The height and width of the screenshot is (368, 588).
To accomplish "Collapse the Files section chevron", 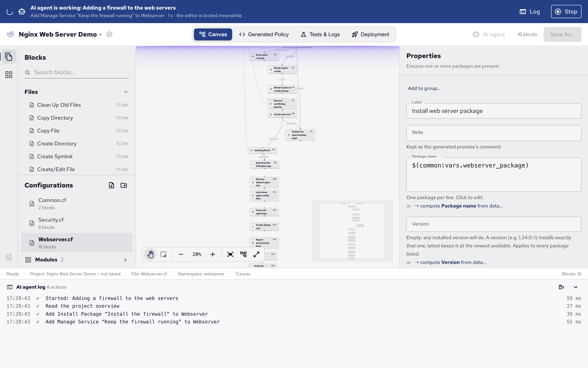I will pos(126,92).
